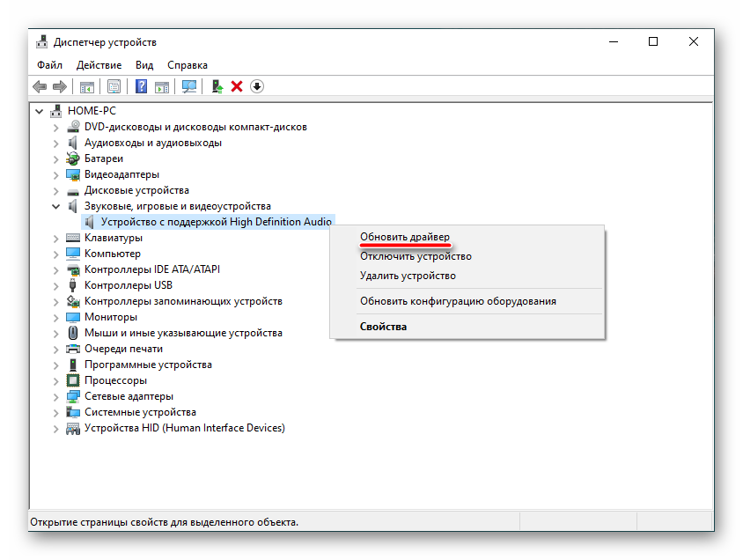The width and height of the screenshot is (743, 560).
Task: Click the DVD drive category icon
Action: (73, 127)
